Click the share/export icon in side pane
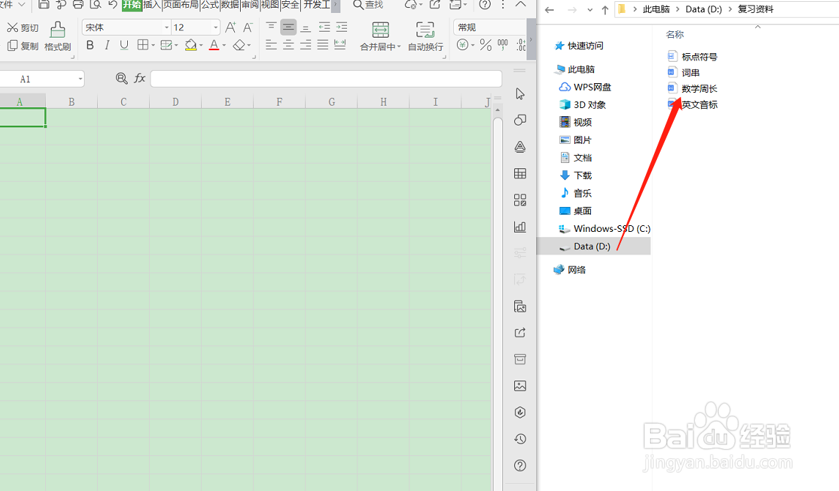 520,333
